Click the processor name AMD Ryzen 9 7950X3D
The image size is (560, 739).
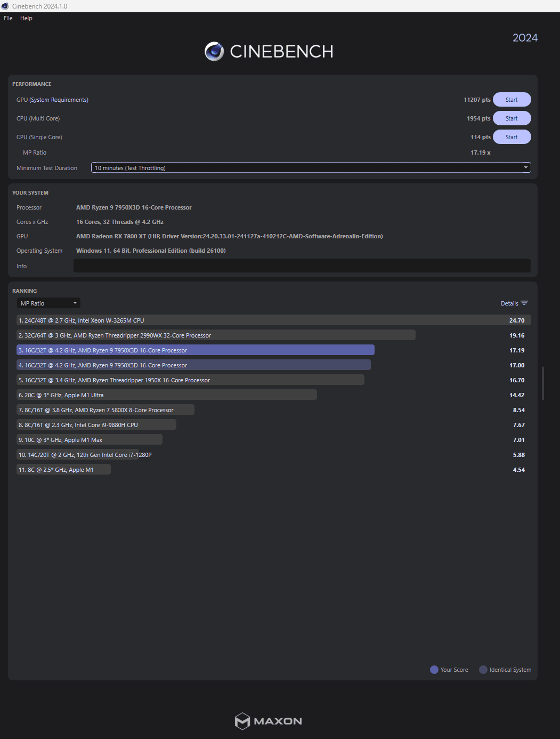point(134,207)
